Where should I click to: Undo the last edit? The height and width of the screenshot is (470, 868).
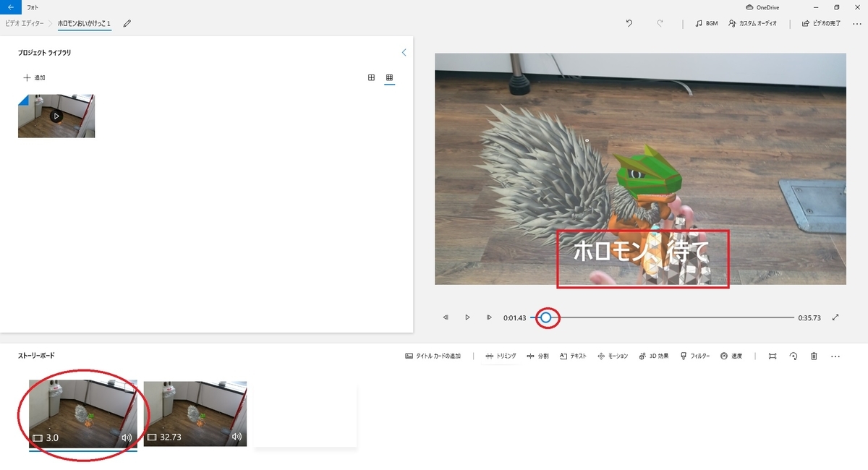629,24
